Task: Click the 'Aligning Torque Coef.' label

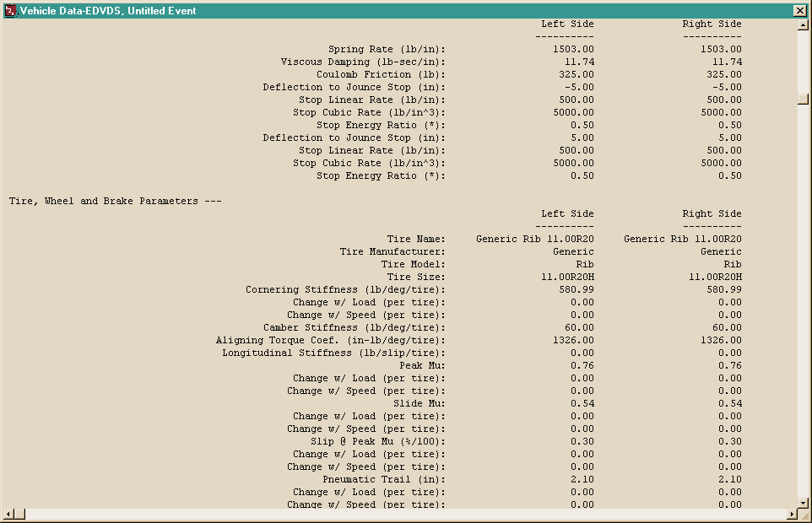Action: coord(277,341)
